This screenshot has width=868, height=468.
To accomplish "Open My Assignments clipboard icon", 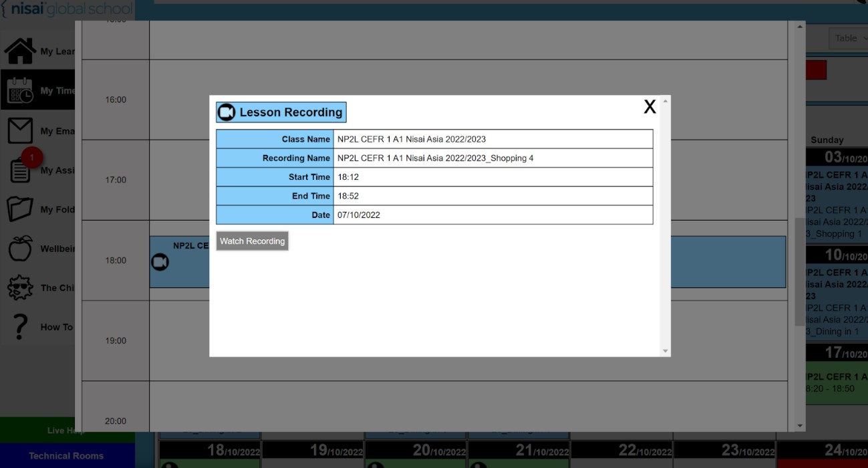I will pyautogui.click(x=20, y=170).
